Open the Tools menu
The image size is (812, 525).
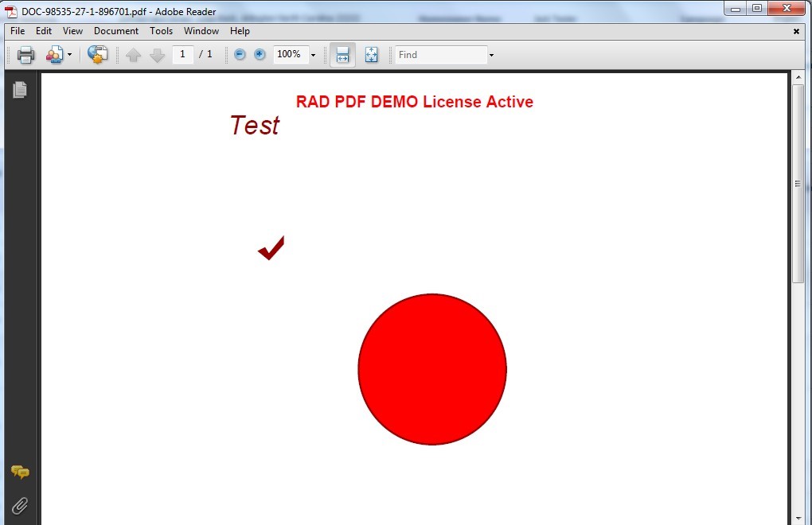click(161, 31)
